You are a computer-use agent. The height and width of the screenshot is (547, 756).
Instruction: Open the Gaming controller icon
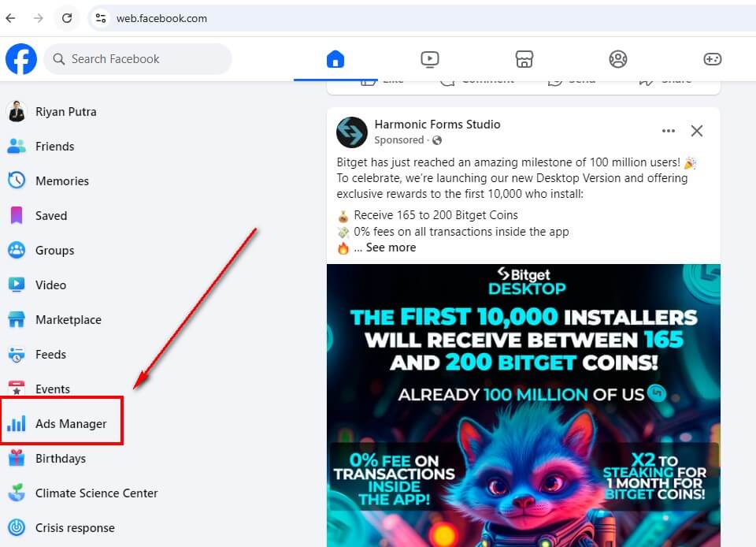click(x=712, y=59)
